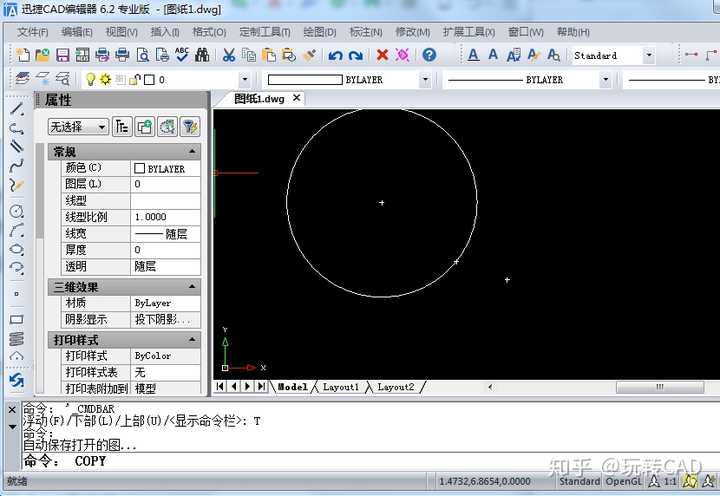Screen dimensions: 720x496
Task: Create a new drawing with the New icon
Action: 22,55
